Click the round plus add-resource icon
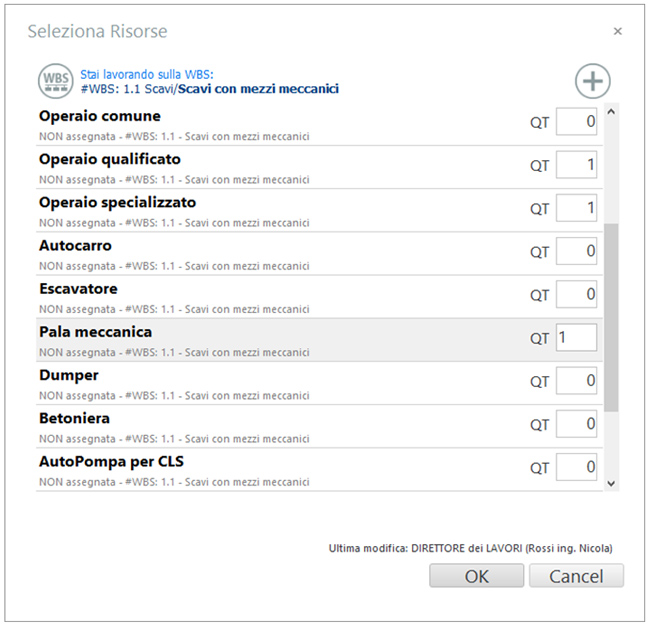 [592, 81]
